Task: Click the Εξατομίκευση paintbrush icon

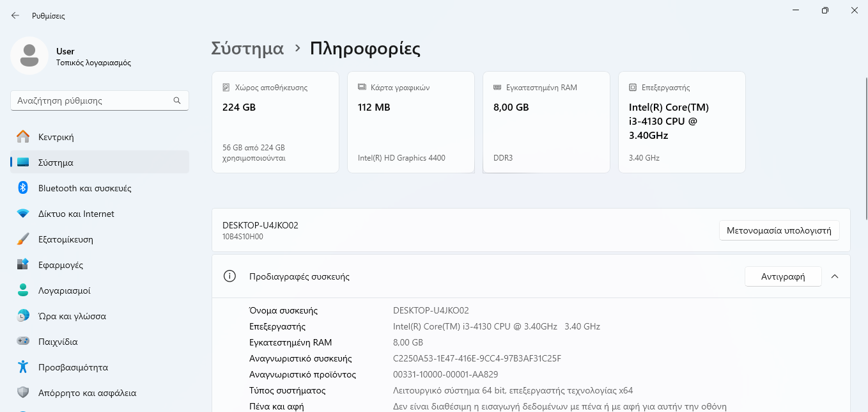Action: click(23, 239)
